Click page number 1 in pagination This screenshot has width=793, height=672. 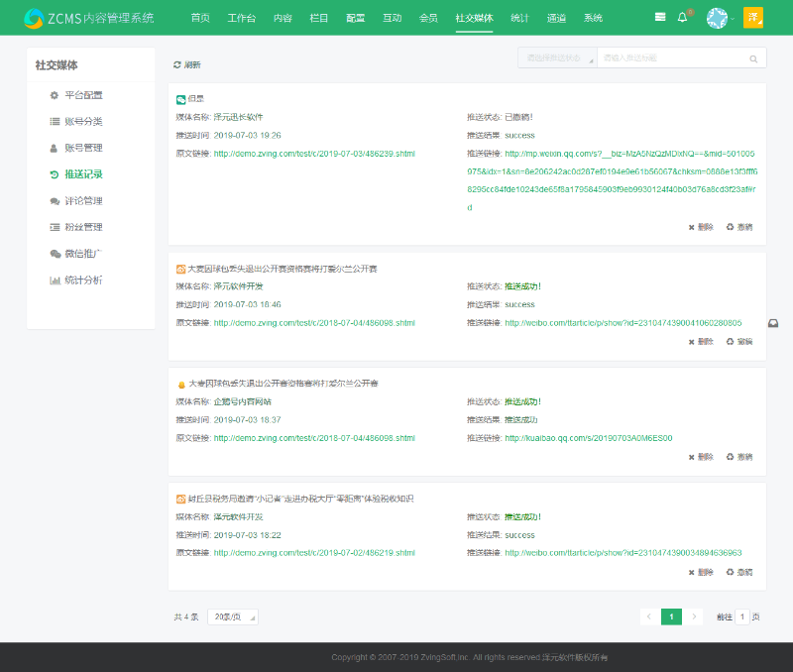(x=672, y=616)
